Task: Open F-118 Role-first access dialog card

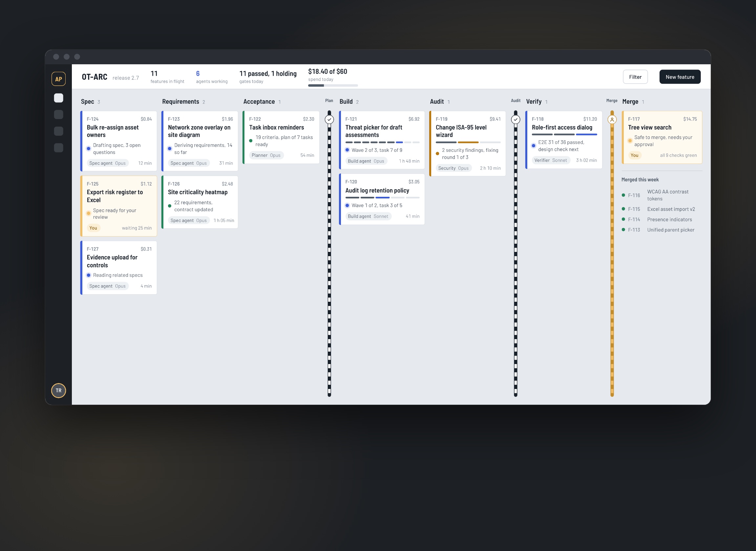Action: 564,140
